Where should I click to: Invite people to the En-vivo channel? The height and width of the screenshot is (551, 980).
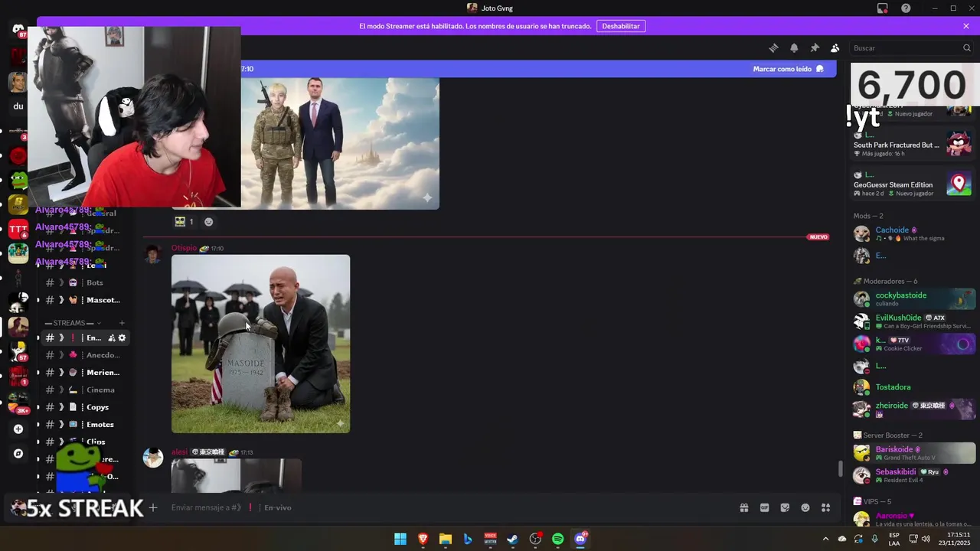112,337
